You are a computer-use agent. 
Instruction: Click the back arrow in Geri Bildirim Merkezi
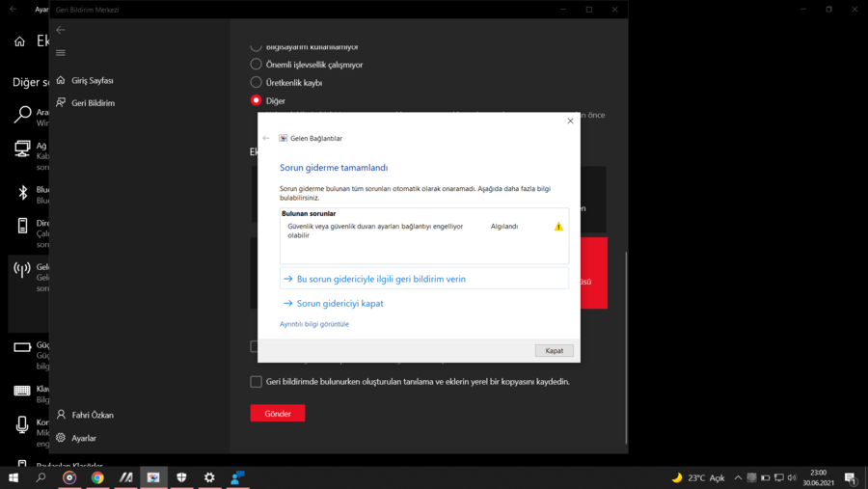pyautogui.click(x=61, y=30)
